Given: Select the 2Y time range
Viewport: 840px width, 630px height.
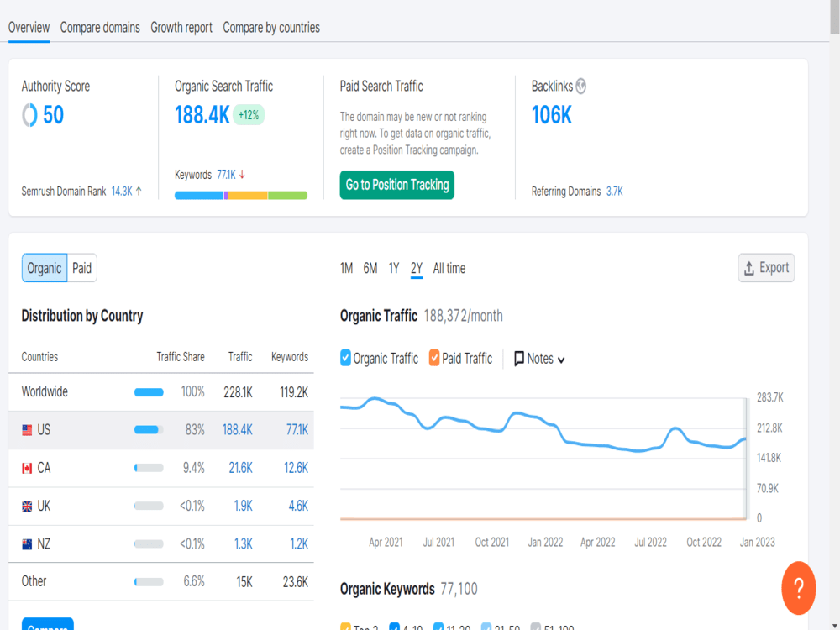Looking at the screenshot, I should (417, 268).
